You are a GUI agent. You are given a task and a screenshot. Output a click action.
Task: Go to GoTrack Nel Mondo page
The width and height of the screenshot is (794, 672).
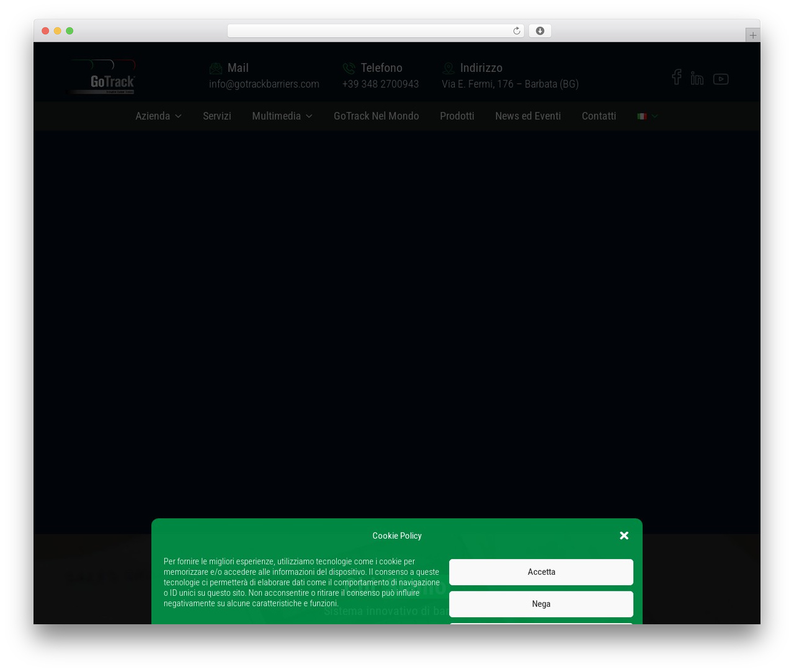pyautogui.click(x=377, y=116)
